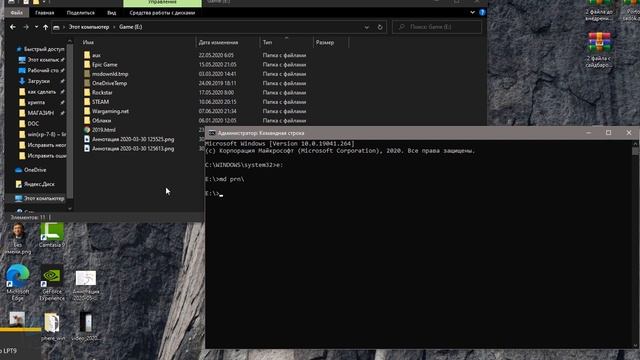
Task: Expand the ribbon with the chevron
Action: pos(472,13)
